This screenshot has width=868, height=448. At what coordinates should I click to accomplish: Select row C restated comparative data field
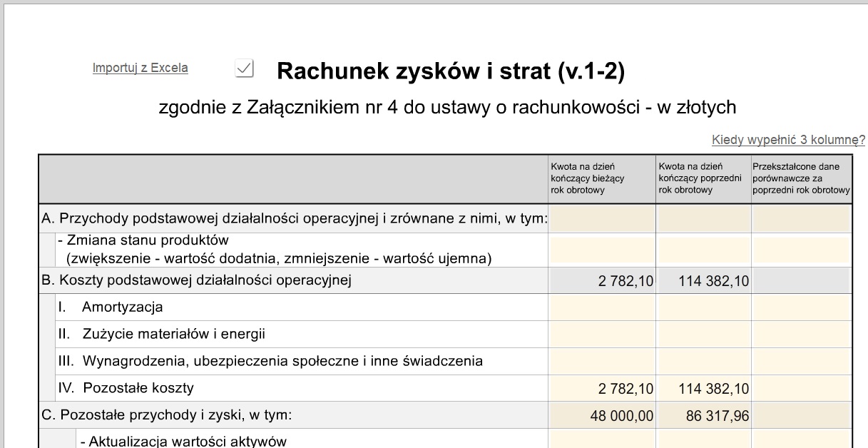(x=802, y=415)
